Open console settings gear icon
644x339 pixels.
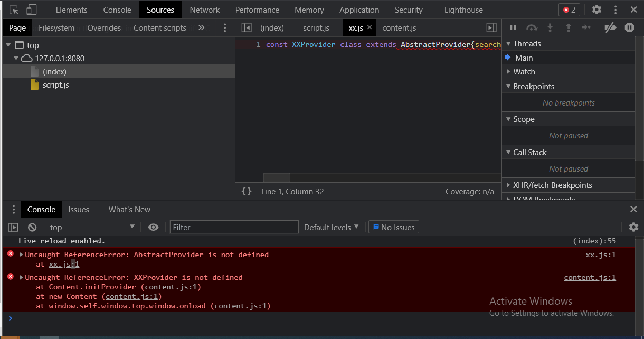tap(633, 227)
